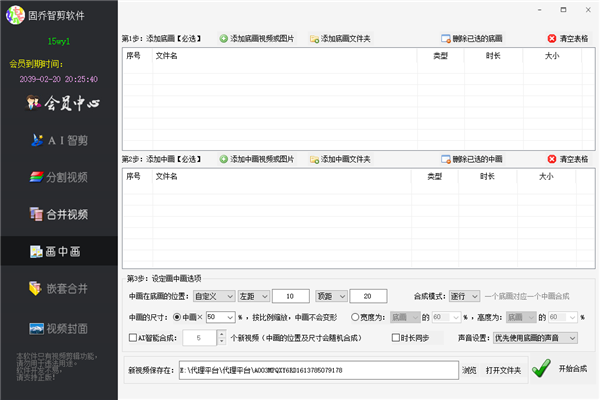The image size is (600, 400).
Task: Click 时长 column header in 中画 table
Action: (487, 176)
